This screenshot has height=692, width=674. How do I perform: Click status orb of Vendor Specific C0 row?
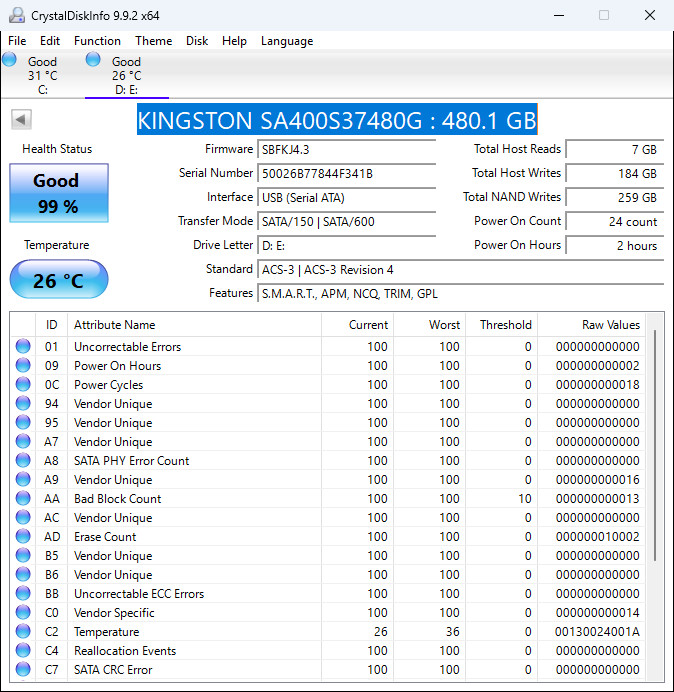click(x=23, y=612)
